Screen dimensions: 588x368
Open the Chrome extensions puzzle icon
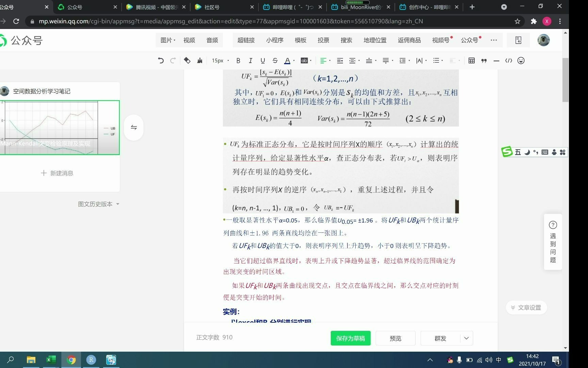coord(534,21)
